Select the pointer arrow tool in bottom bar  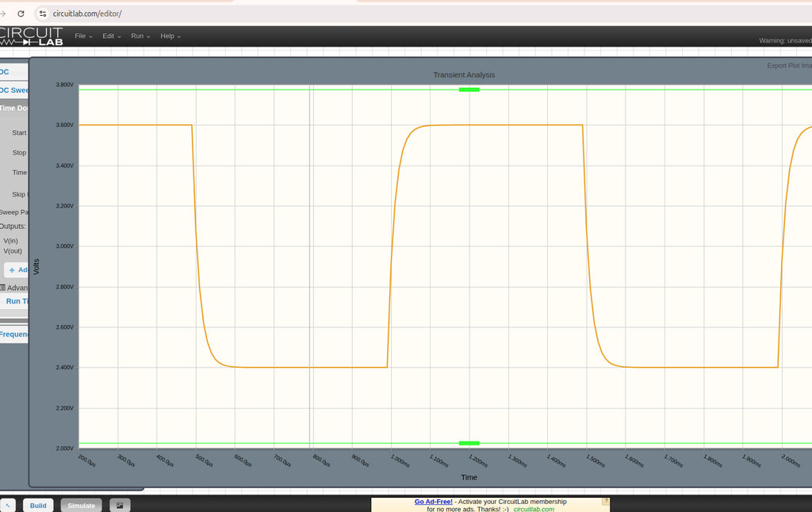(8, 506)
